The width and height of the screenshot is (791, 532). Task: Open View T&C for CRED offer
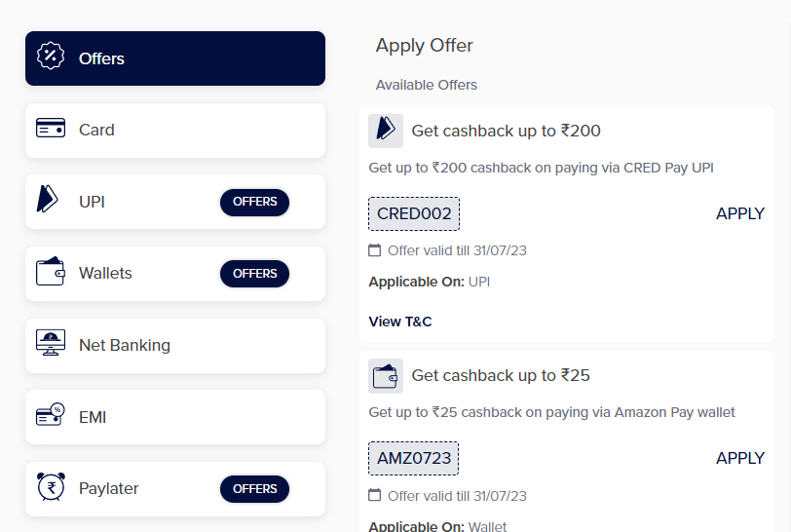pos(400,322)
